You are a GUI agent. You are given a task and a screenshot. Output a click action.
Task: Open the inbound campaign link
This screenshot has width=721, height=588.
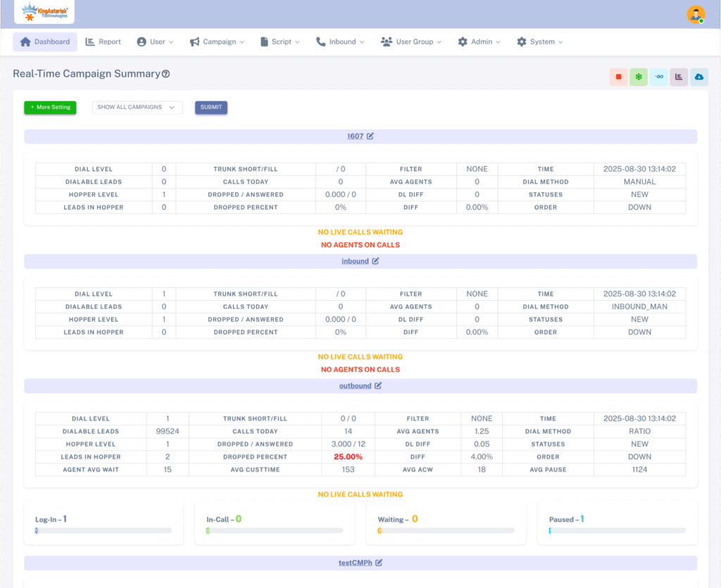(355, 261)
